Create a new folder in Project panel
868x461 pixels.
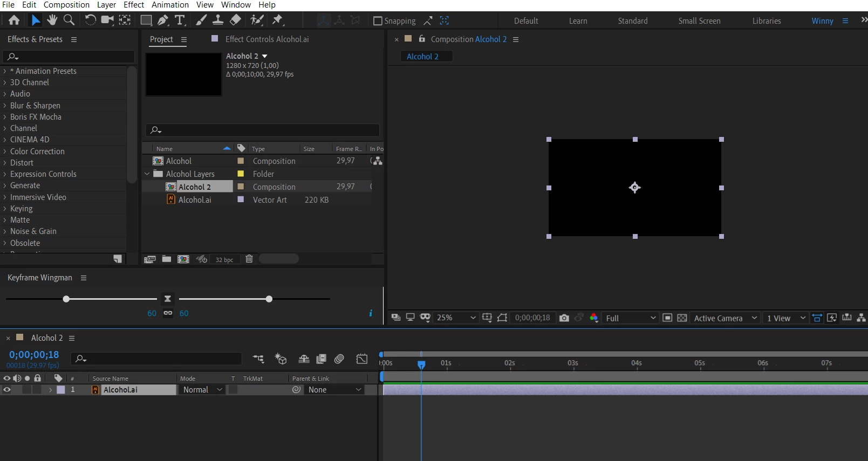pos(167,259)
